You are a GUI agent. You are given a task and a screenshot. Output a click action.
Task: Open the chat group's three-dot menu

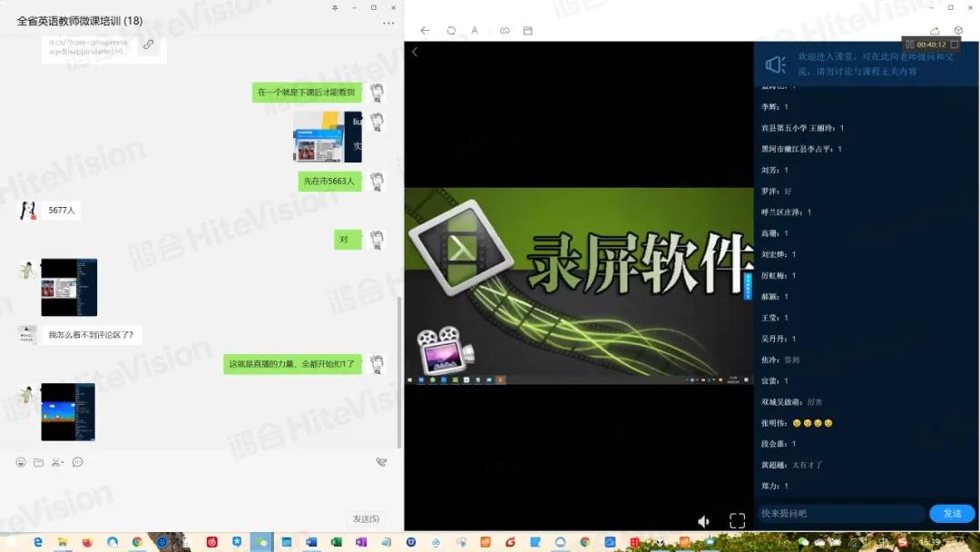tap(388, 23)
